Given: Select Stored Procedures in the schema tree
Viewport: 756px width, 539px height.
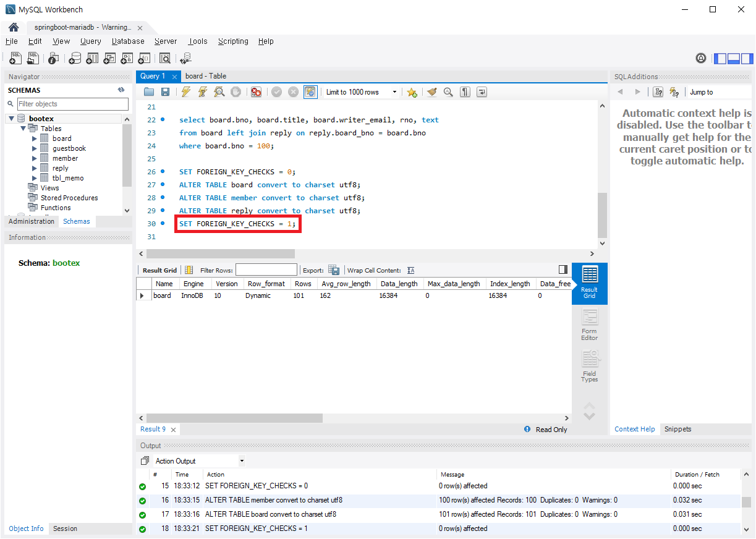Looking at the screenshot, I should [69, 198].
